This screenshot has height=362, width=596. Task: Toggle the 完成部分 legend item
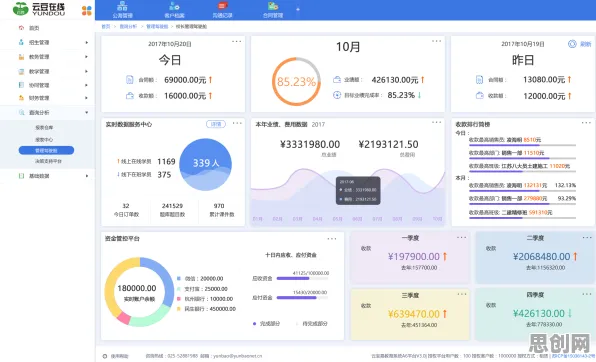click(x=266, y=324)
